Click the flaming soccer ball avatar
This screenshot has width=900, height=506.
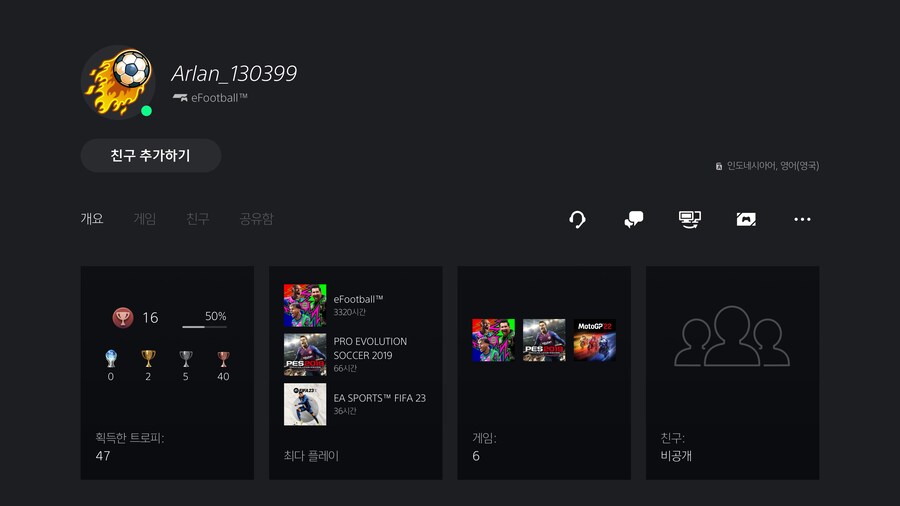tap(118, 81)
